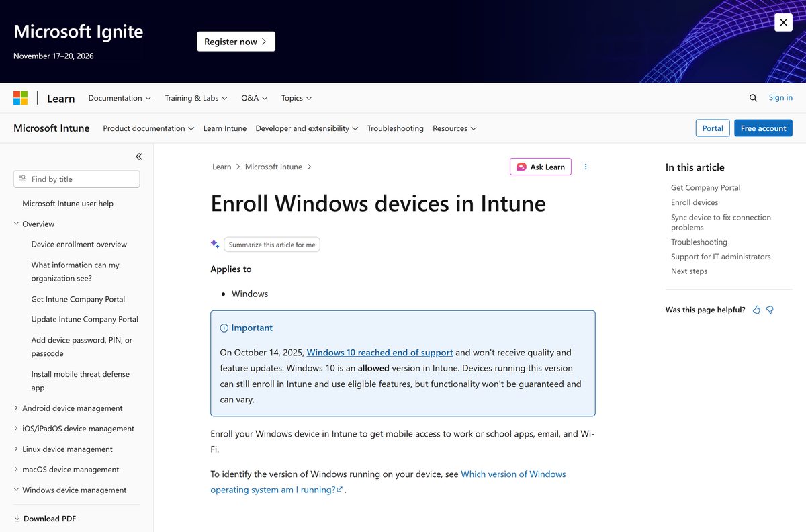This screenshot has height=532, width=806.
Task: Open the Microsoft Intune product home
Action: pyautogui.click(x=52, y=128)
